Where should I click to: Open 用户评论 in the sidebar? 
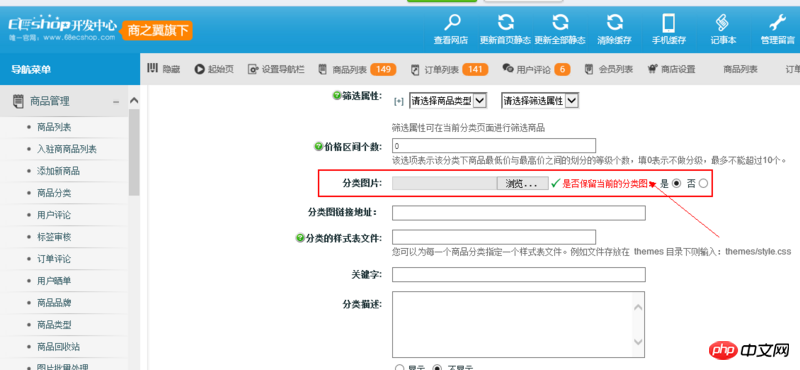pos(54,215)
